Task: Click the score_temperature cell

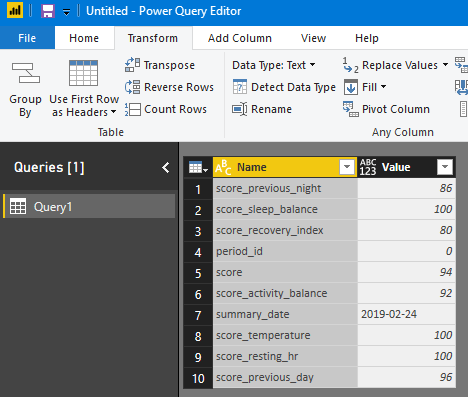Action: coord(285,335)
